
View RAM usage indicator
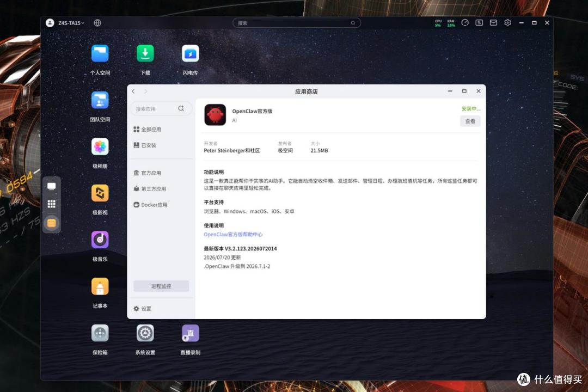coord(451,23)
